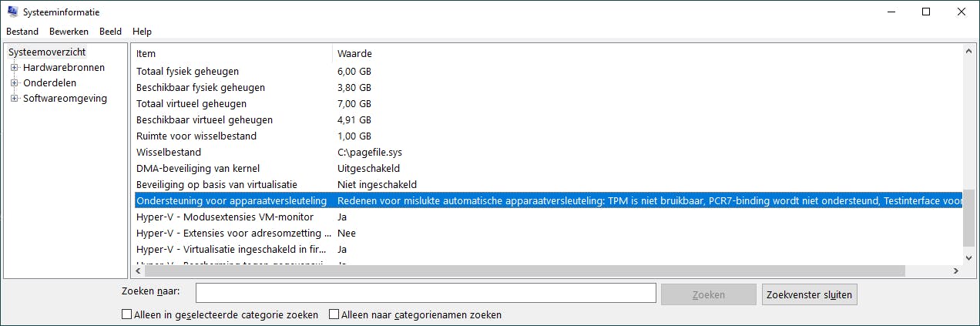Expand the Softwareomgeving tree node
This screenshot has height=326, width=980.
(14, 99)
